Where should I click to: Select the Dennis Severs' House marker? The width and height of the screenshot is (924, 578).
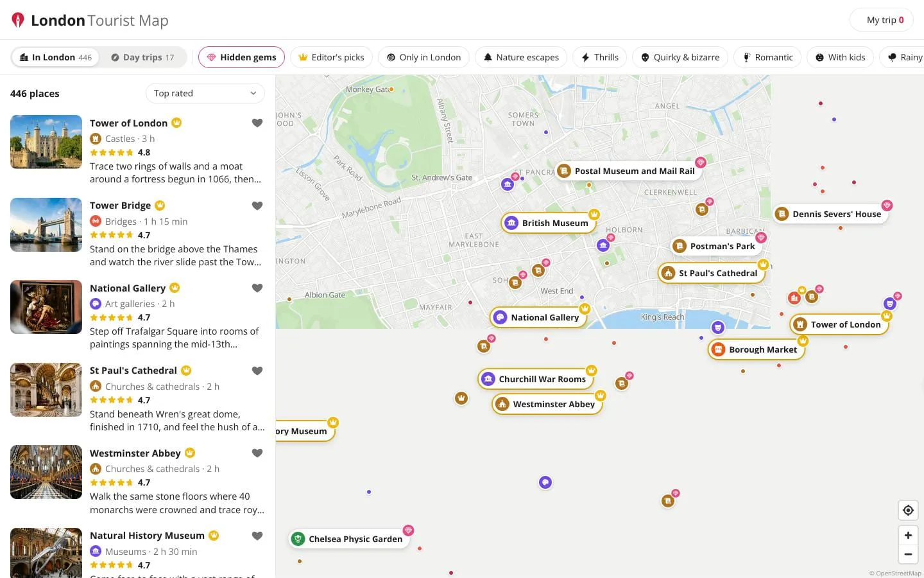pos(830,214)
